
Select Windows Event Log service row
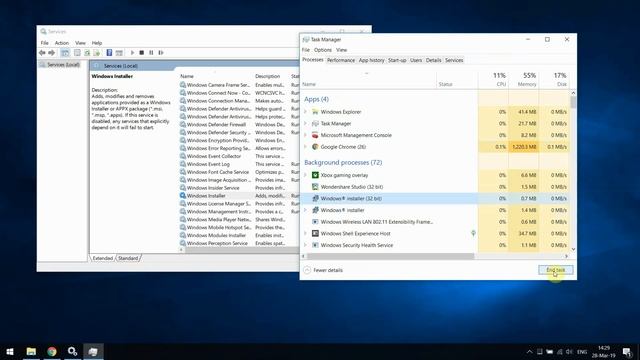pos(239,164)
